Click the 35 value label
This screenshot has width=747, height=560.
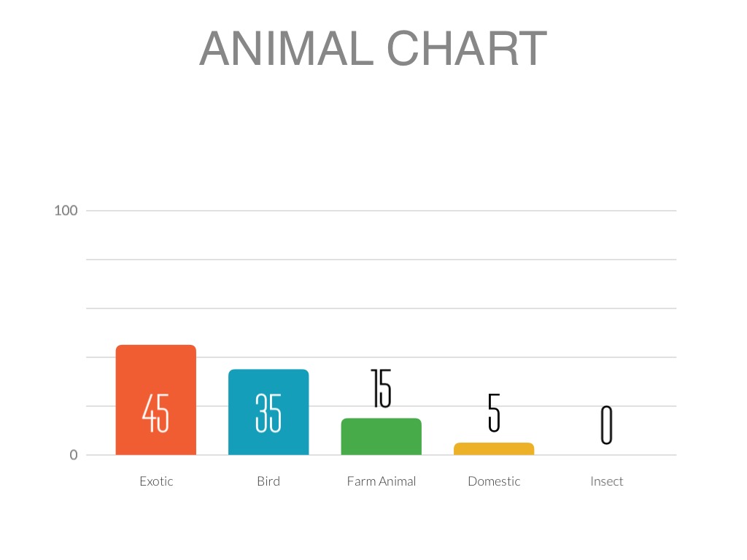[268, 413]
